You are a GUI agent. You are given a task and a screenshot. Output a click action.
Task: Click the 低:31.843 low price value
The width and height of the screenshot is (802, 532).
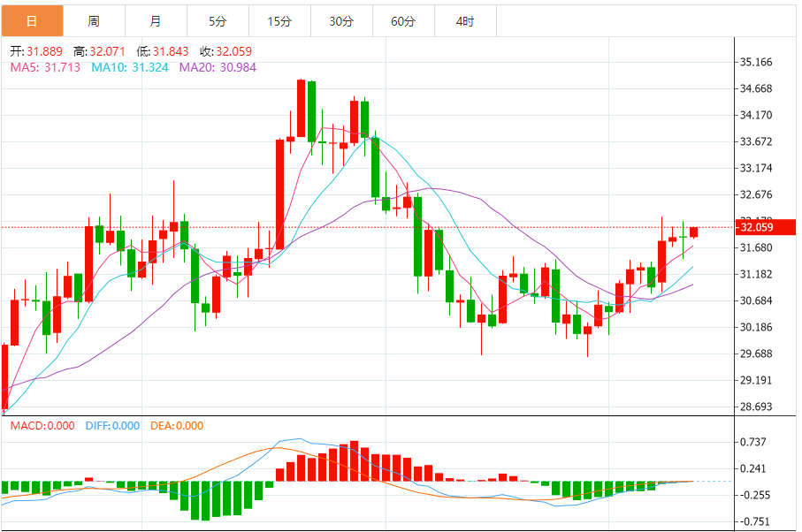[x=162, y=51]
